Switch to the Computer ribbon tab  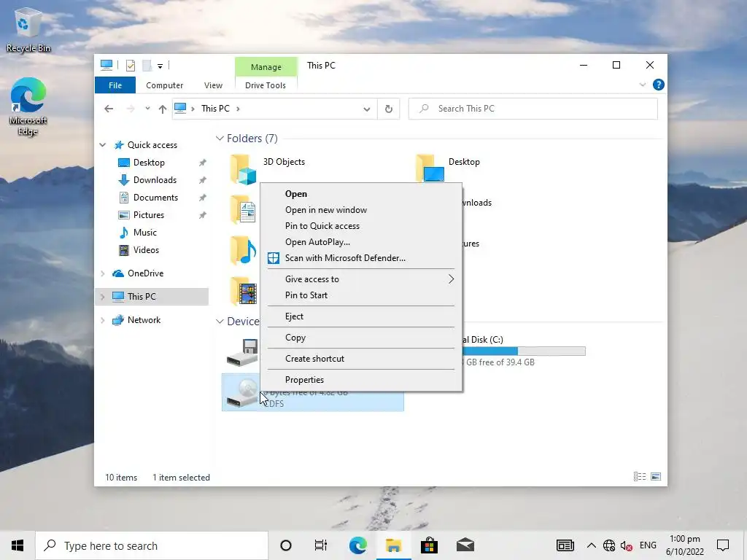(164, 85)
